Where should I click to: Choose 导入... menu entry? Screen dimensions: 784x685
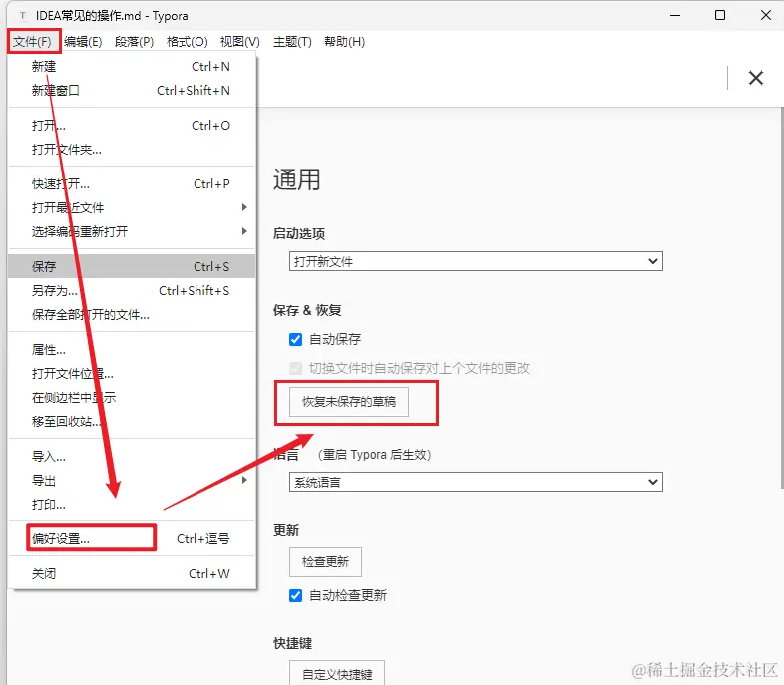coord(132,456)
